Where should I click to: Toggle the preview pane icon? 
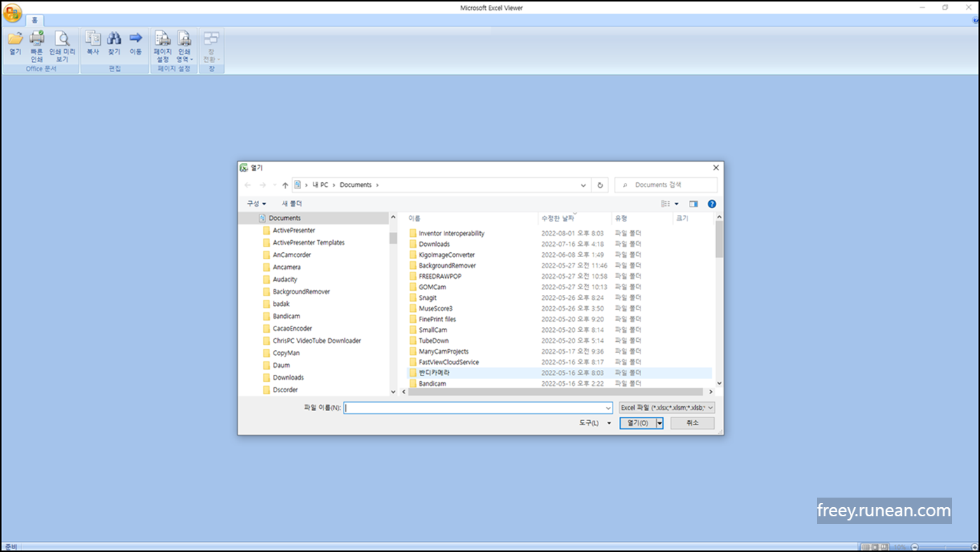pyautogui.click(x=694, y=204)
